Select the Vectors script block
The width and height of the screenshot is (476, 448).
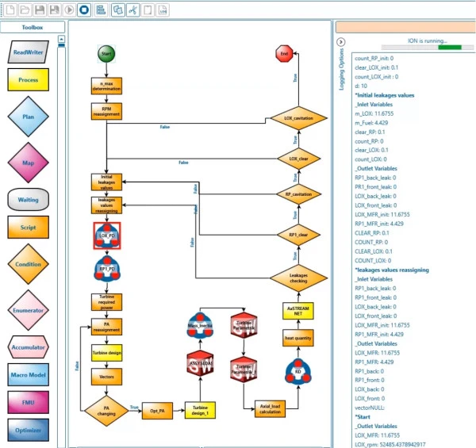(106, 377)
